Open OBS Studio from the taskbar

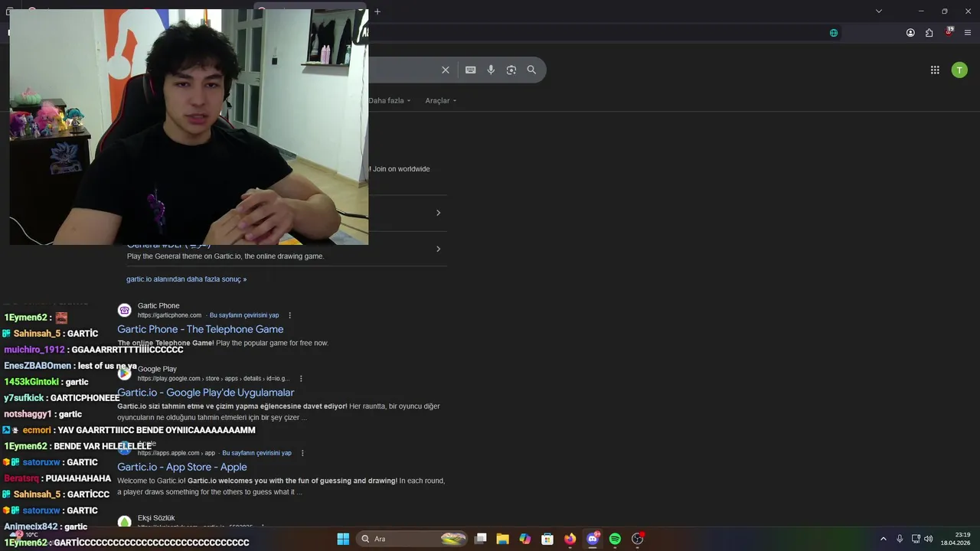pos(637,539)
